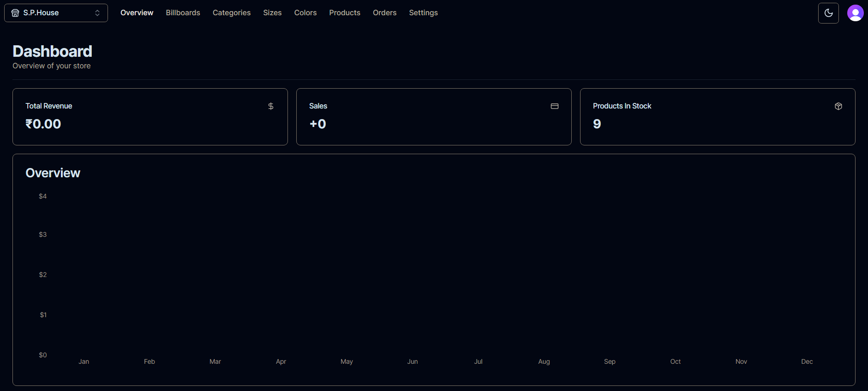Navigate to Colors
The height and width of the screenshot is (391, 868).
click(305, 13)
